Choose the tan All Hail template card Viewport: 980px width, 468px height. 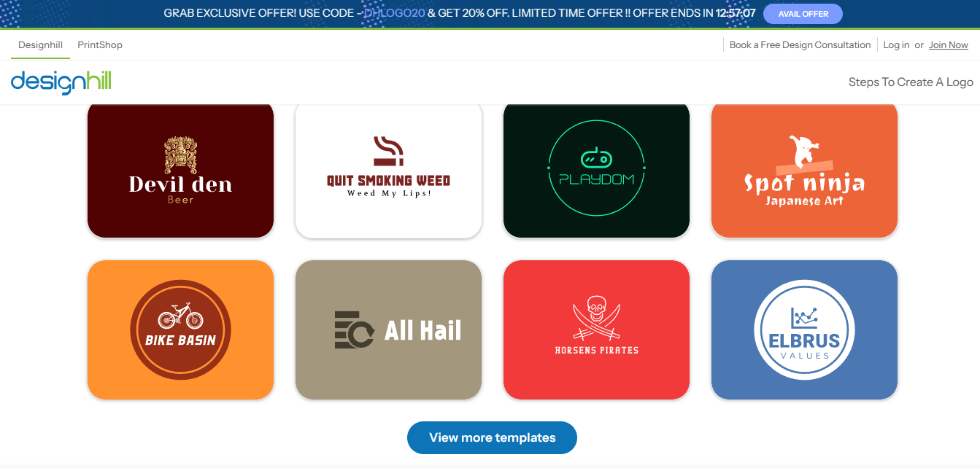tap(388, 329)
